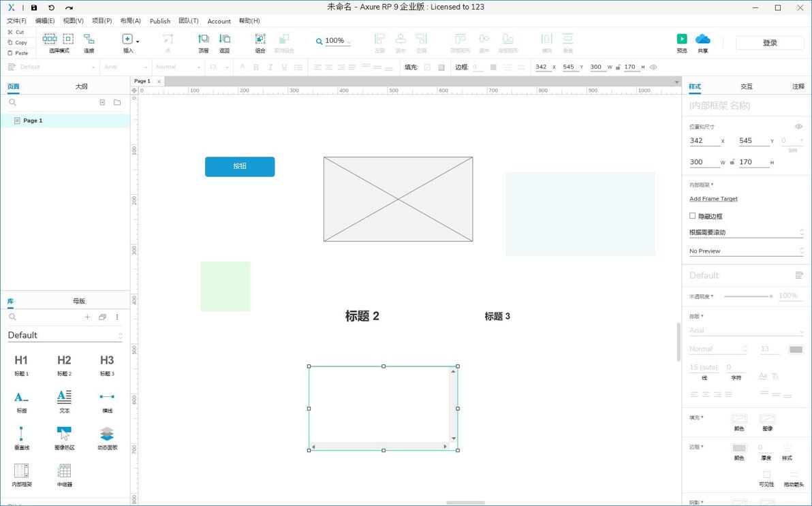812x506 pixels.
Task: Select the contained selection mode icon
Action: [x=68, y=39]
